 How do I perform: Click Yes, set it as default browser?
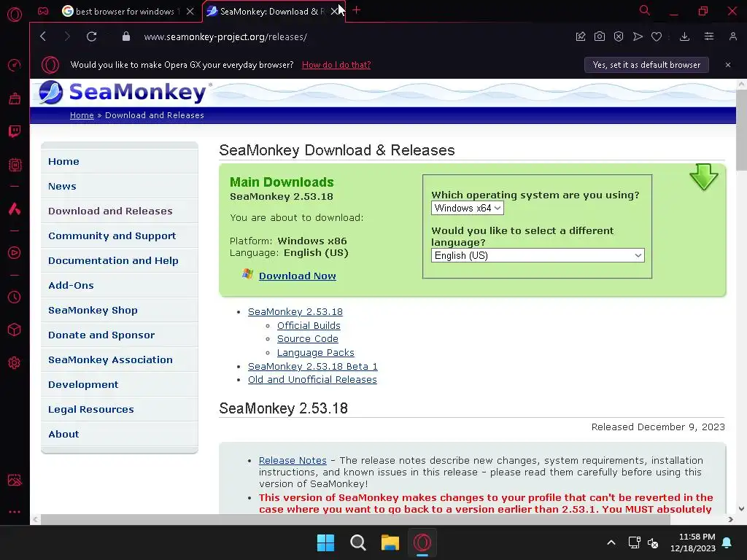point(646,65)
